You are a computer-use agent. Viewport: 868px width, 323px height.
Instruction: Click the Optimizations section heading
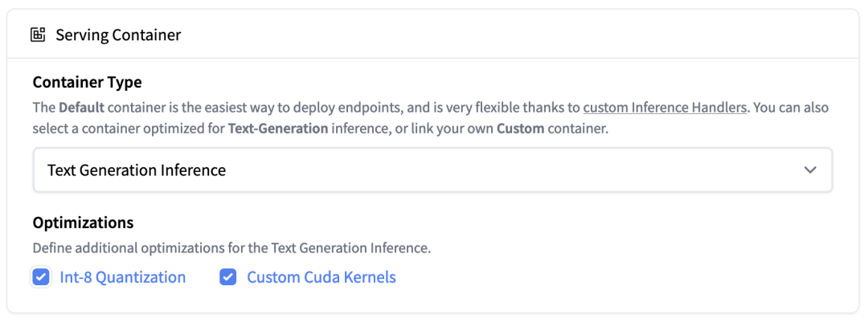click(x=83, y=222)
